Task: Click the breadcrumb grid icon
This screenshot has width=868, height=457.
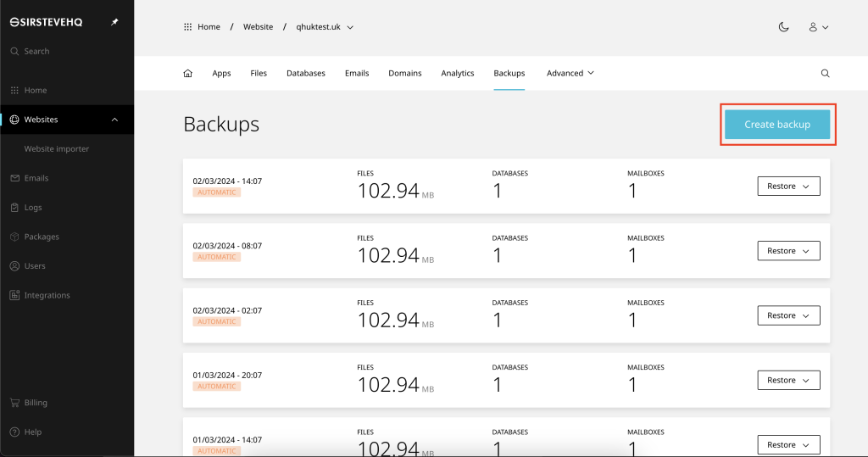Action: (x=187, y=27)
